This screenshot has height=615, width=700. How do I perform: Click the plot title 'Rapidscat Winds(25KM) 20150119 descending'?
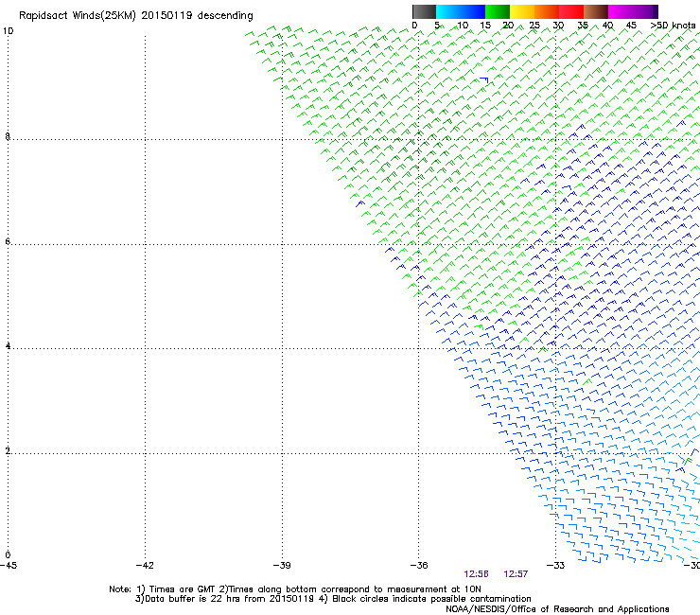(x=135, y=16)
